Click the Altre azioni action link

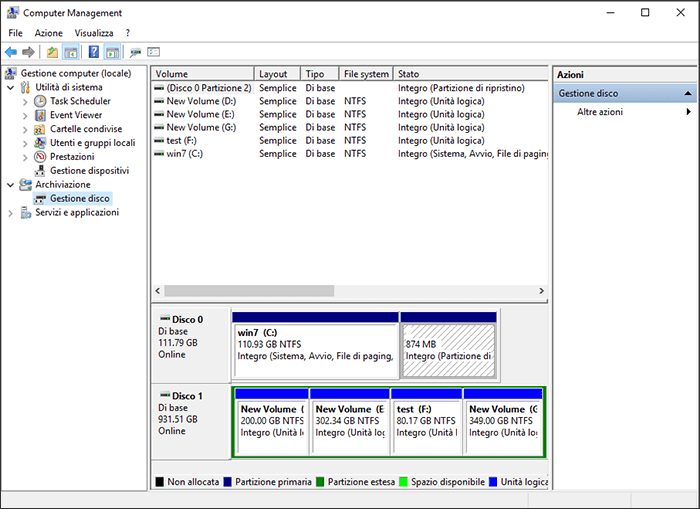[600, 112]
